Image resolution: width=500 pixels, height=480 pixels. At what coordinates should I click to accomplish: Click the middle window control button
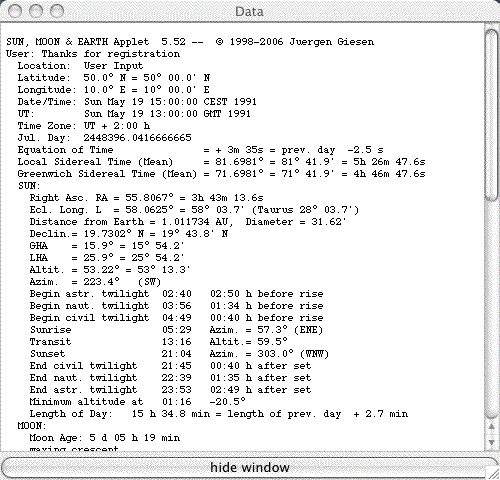click(36, 11)
